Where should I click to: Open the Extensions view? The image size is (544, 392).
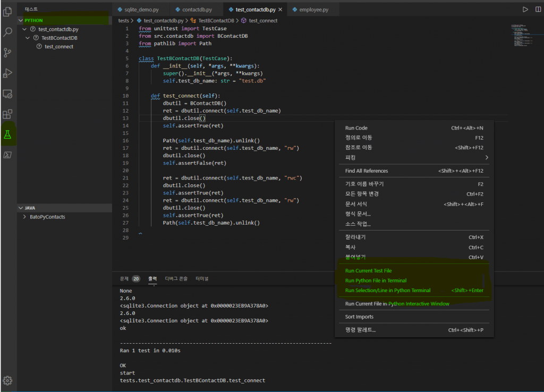[x=8, y=114]
